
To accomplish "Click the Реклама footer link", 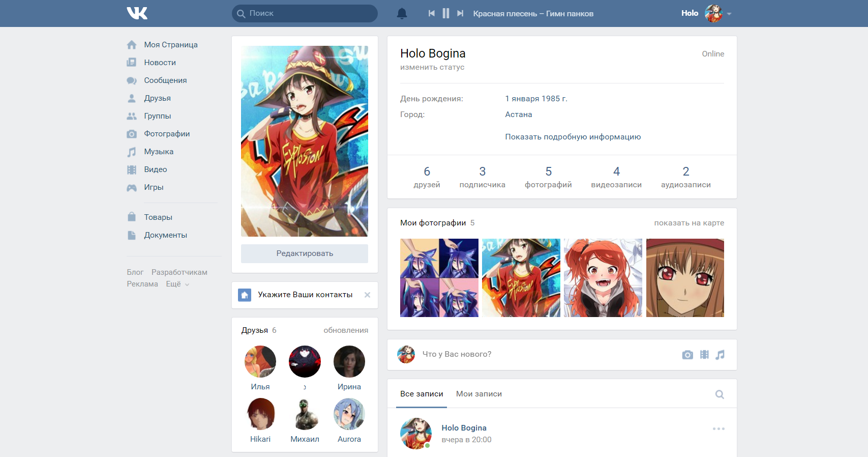I will click(142, 284).
